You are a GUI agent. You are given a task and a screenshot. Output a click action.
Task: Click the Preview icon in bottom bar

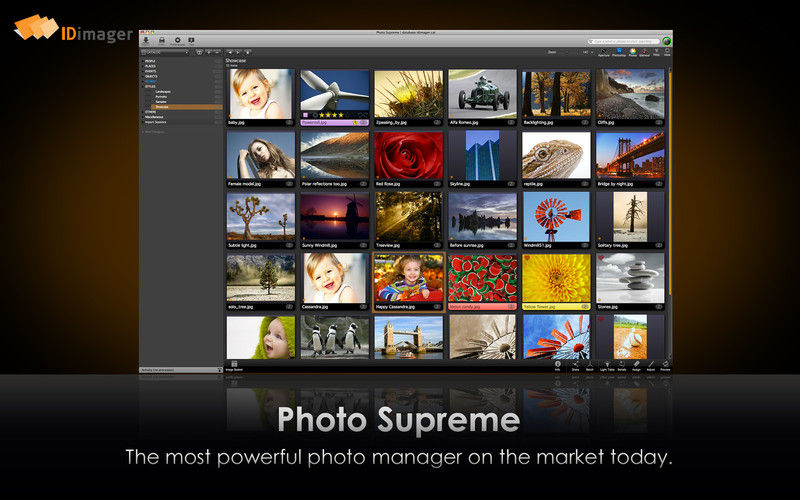point(665,364)
